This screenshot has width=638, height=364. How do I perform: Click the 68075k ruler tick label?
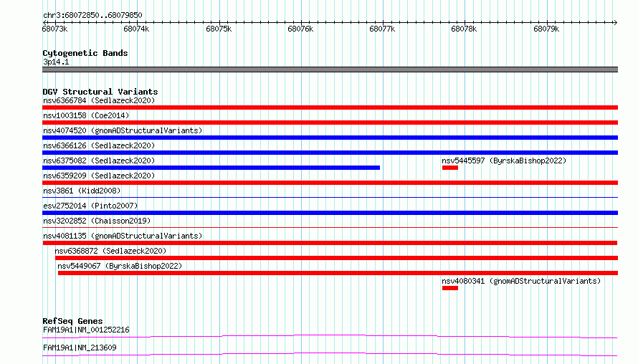point(219,29)
